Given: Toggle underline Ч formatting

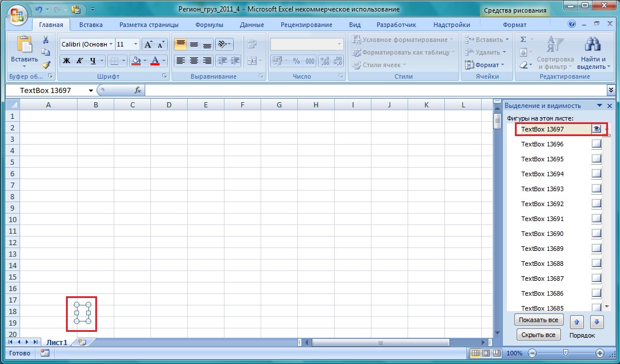Looking at the screenshot, I should (92, 60).
